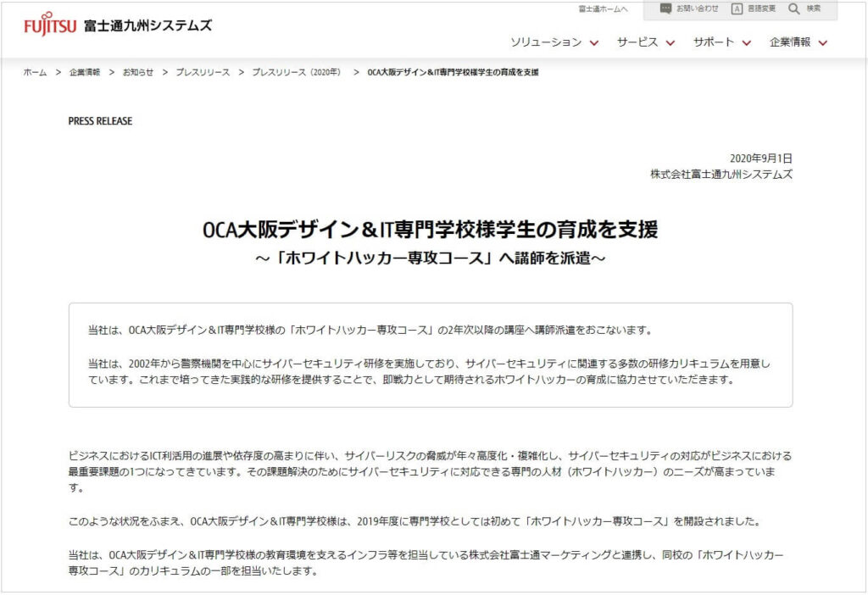Expand the サービス menu chevron
The height and width of the screenshot is (595, 868).
tap(670, 43)
